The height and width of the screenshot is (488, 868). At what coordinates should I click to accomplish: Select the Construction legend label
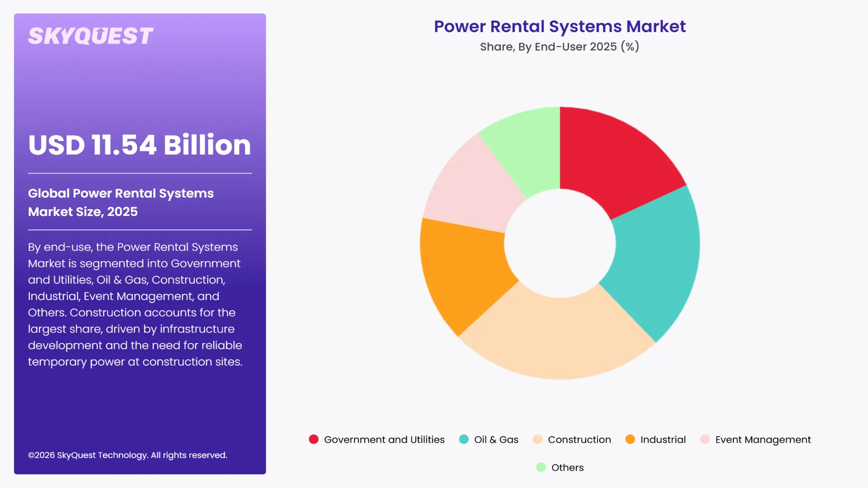tap(580, 440)
